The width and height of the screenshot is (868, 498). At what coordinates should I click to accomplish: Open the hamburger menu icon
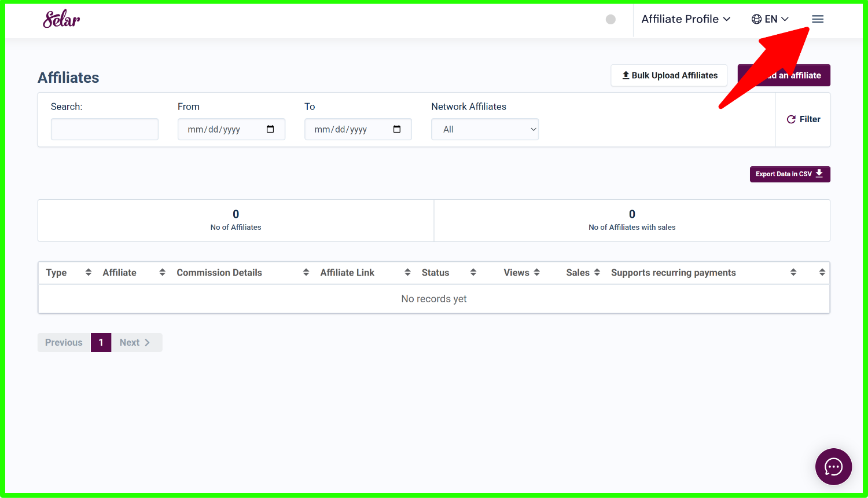tap(817, 19)
